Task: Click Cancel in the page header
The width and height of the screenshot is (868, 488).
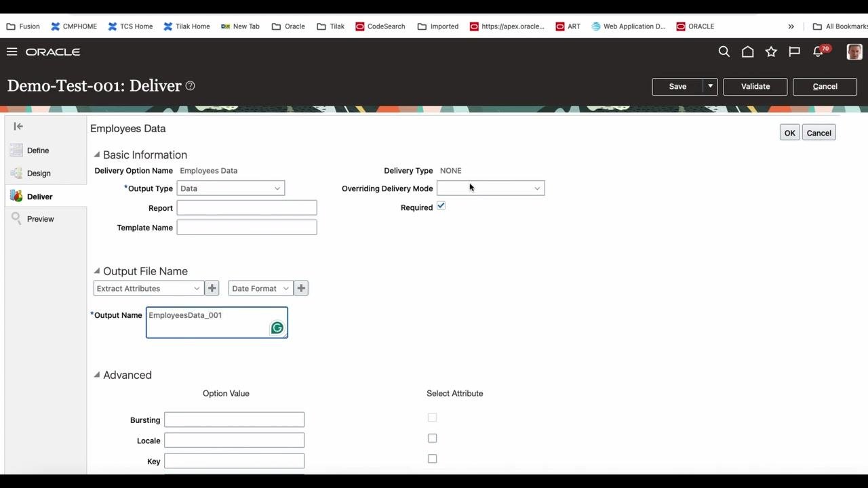Action: 825,87
